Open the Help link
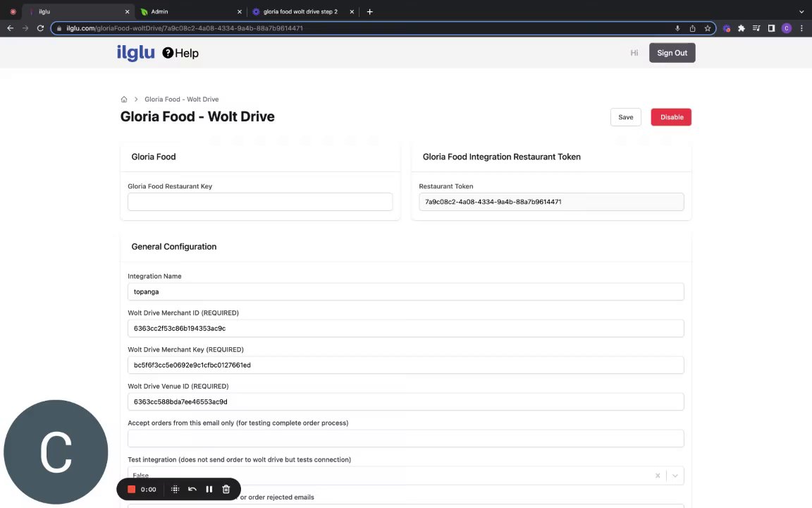Viewport: 812px width, 508px height. tap(180, 53)
